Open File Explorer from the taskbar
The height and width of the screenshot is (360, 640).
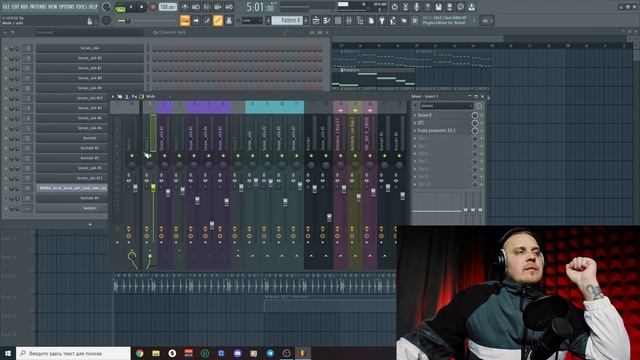pos(156,353)
